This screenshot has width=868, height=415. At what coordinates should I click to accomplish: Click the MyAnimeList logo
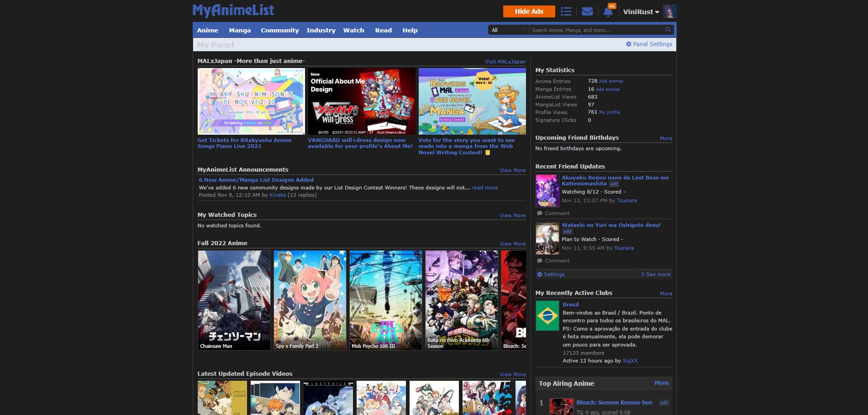pos(233,11)
